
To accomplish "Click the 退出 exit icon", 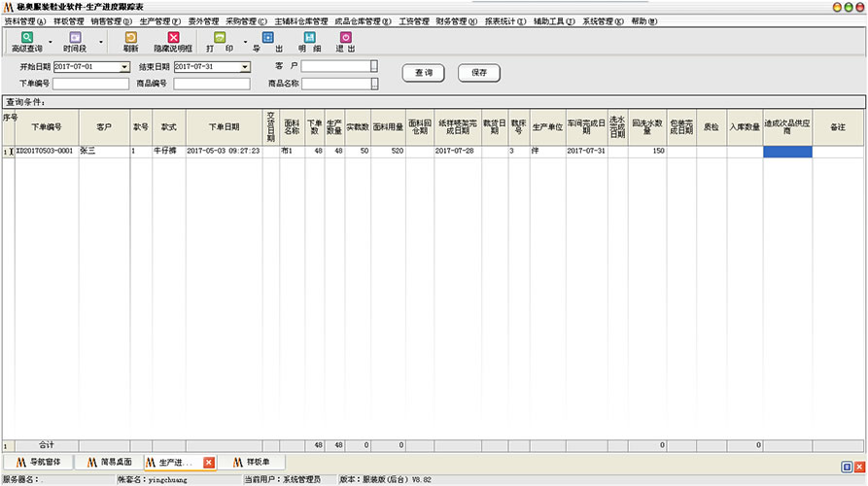I will click(345, 37).
